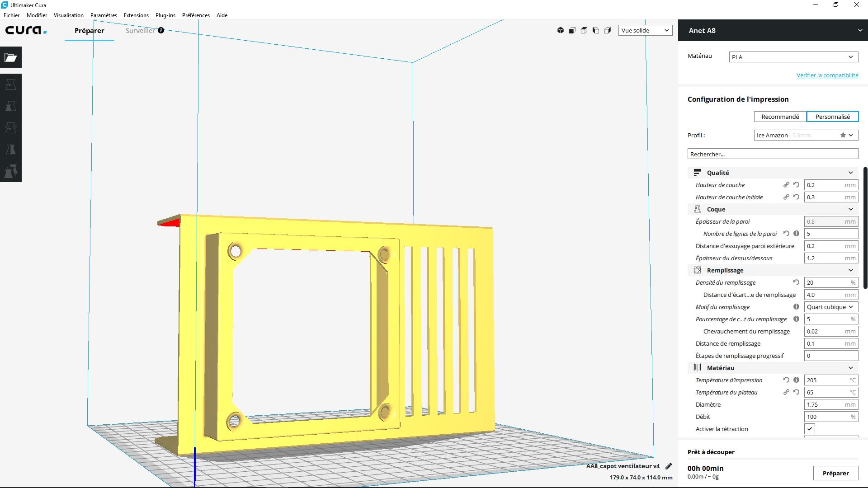This screenshot has height=488, width=868.
Task: Open the Vue solide view dropdown
Action: (645, 30)
